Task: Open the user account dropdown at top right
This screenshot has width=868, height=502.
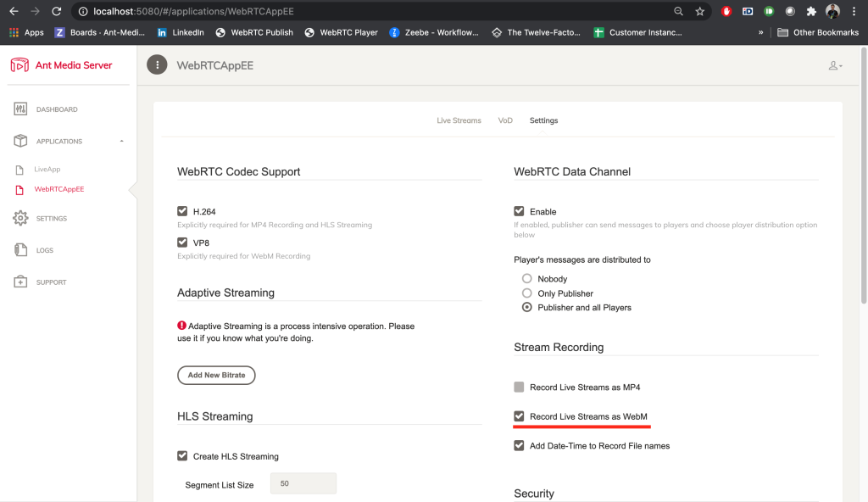Action: tap(835, 65)
